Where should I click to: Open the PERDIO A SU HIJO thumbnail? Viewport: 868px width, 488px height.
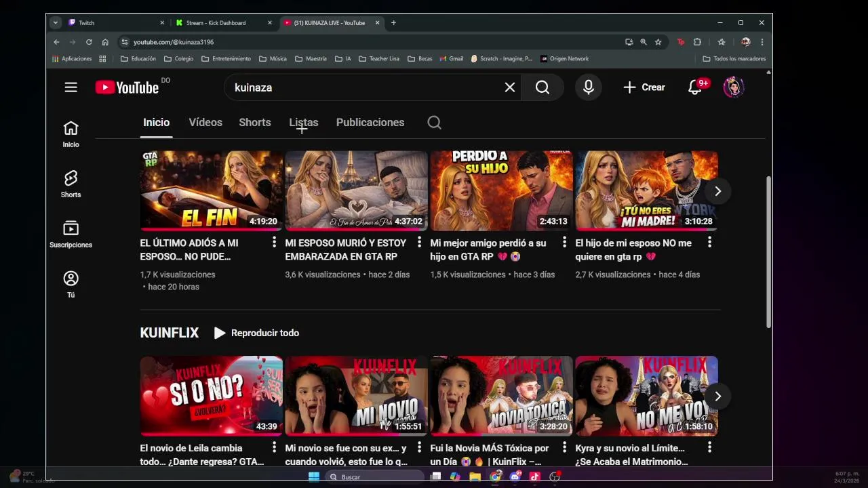coord(502,191)
